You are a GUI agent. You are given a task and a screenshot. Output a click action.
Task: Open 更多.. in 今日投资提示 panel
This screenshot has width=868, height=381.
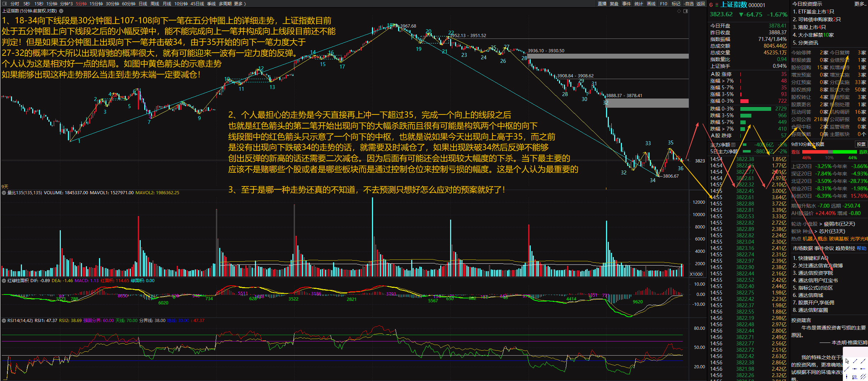pyautogui.click(x=860, y=4)
